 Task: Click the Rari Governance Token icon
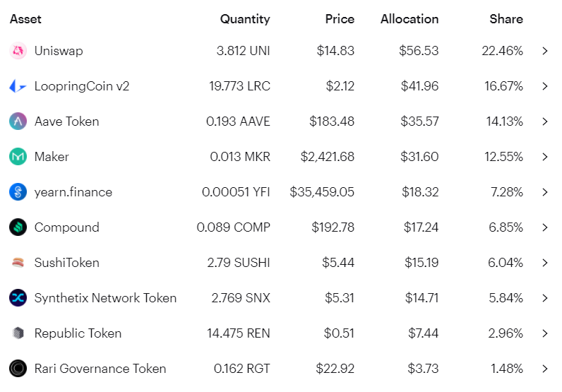tap(18, 369)
